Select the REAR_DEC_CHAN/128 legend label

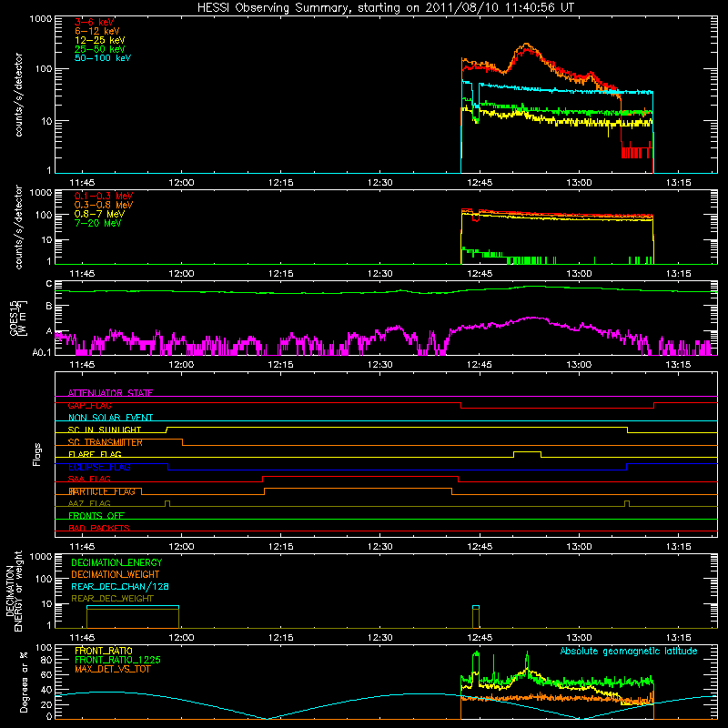coord(120,586)
